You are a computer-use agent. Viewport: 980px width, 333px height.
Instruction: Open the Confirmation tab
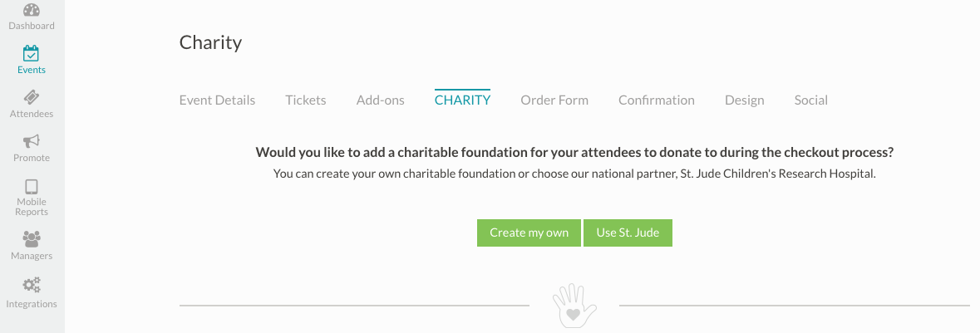pos(657,100)
